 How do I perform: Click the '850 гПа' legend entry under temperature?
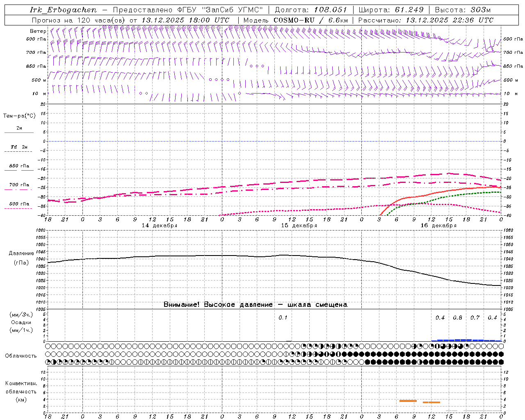[19, 166]
